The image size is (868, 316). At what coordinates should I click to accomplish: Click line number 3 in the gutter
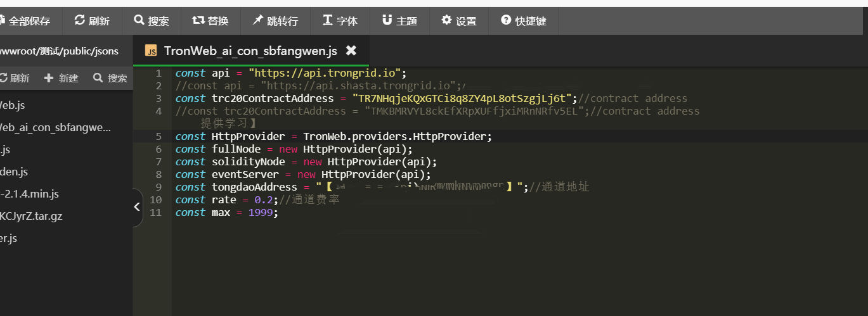pos(159,98)
